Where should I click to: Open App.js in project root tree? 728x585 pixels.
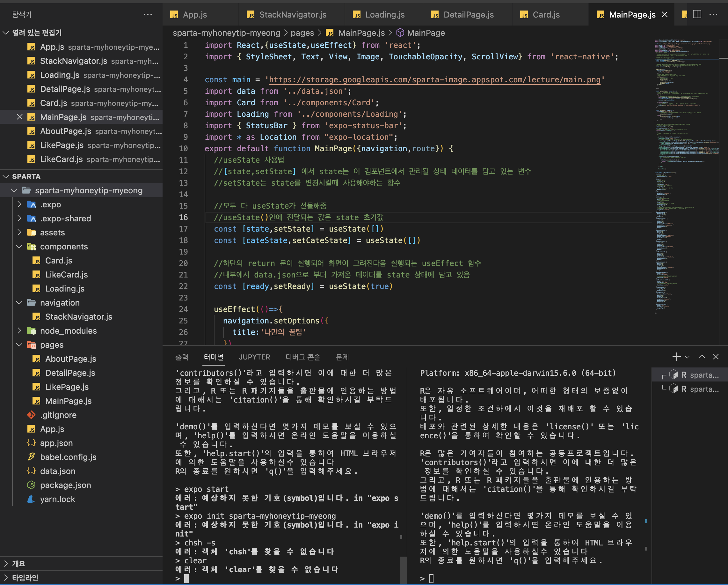tap(52, 429)
